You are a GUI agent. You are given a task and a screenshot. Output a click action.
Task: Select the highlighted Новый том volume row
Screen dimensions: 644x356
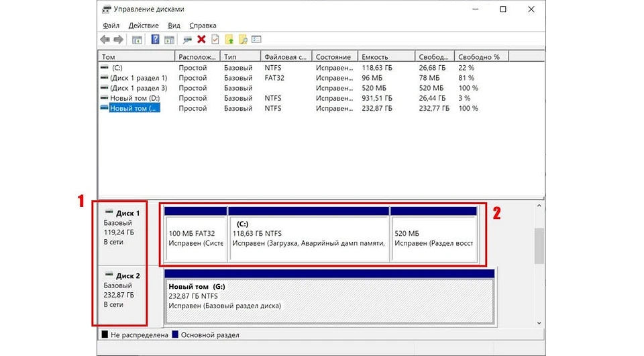pos(134,109)
